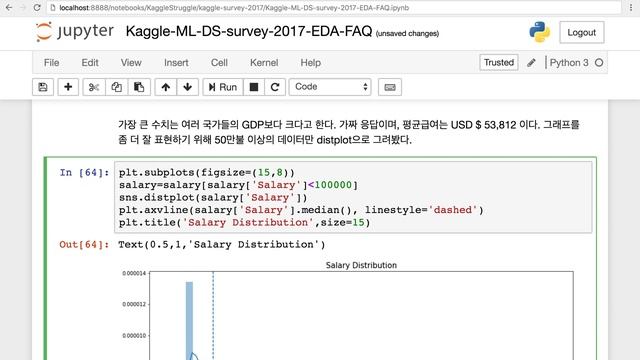Image resolution: width=640 pixels, height=360 pixels.
Task: Open the Insert menu
Action: (176, 63)
